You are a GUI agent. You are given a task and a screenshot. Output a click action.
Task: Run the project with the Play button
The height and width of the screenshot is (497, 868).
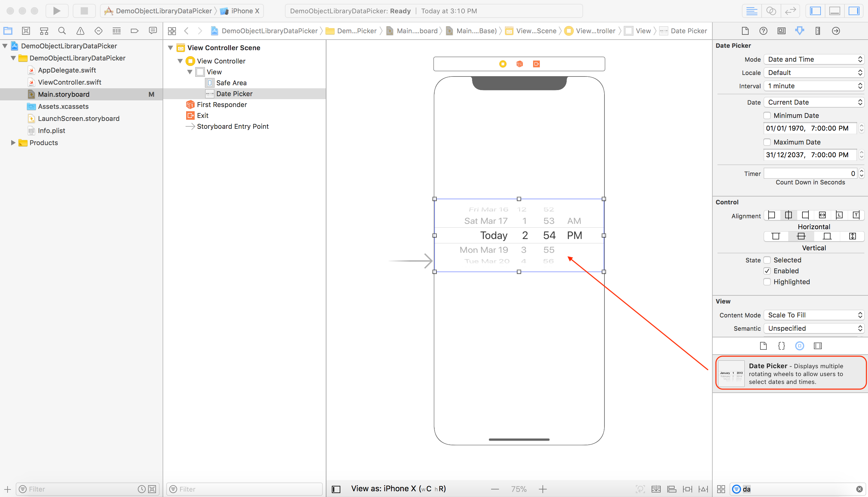[x=57, y=11]
